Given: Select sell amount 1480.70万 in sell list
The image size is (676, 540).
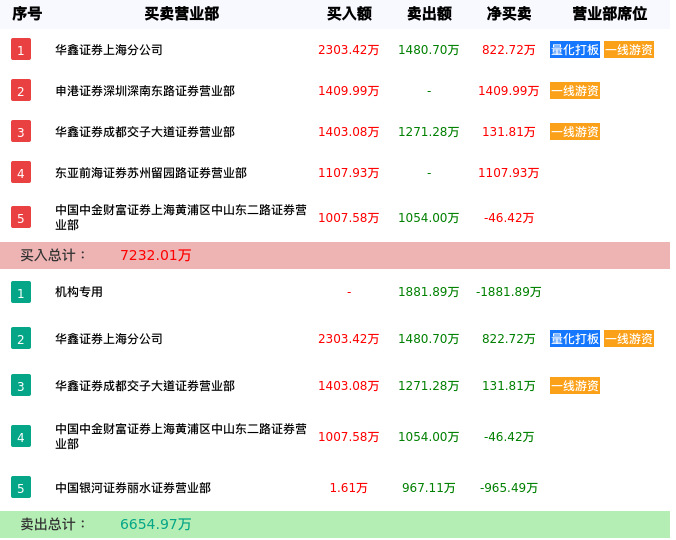Looking at the screenshot, I should point(429,339).
